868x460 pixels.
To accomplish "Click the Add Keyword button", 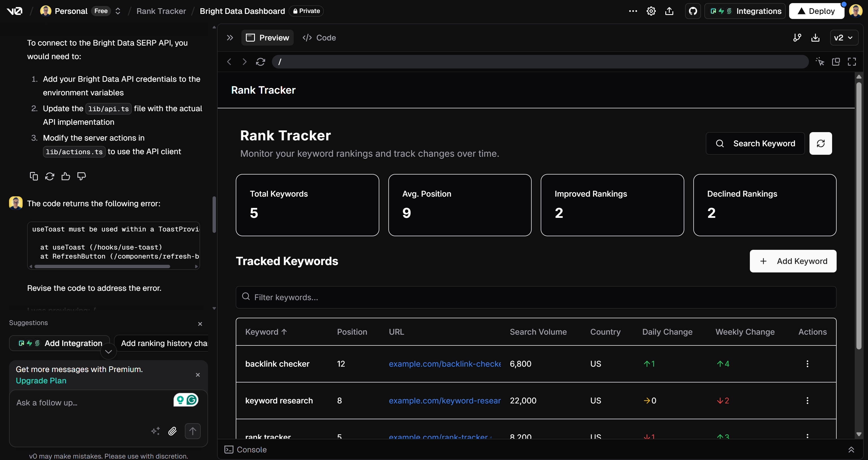I will click(x=793, y=261).
